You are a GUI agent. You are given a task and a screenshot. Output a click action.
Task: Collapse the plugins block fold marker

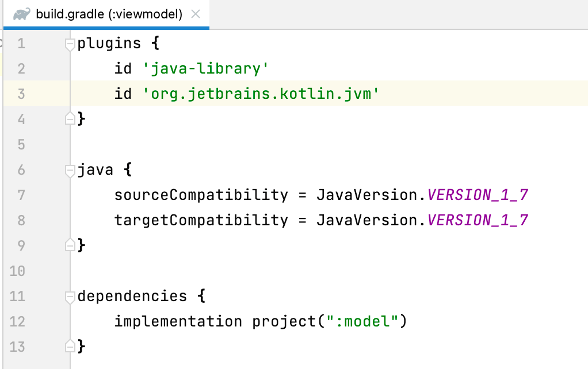(70, 44)
